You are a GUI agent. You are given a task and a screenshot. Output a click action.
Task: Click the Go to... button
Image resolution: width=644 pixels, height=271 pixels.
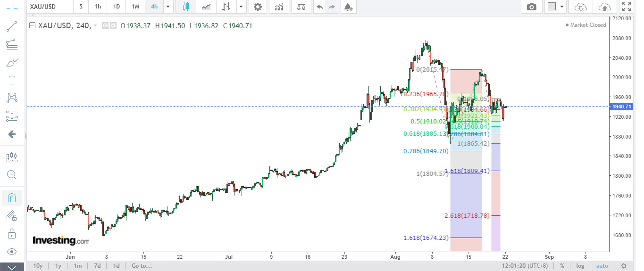(x=142, y=266)
